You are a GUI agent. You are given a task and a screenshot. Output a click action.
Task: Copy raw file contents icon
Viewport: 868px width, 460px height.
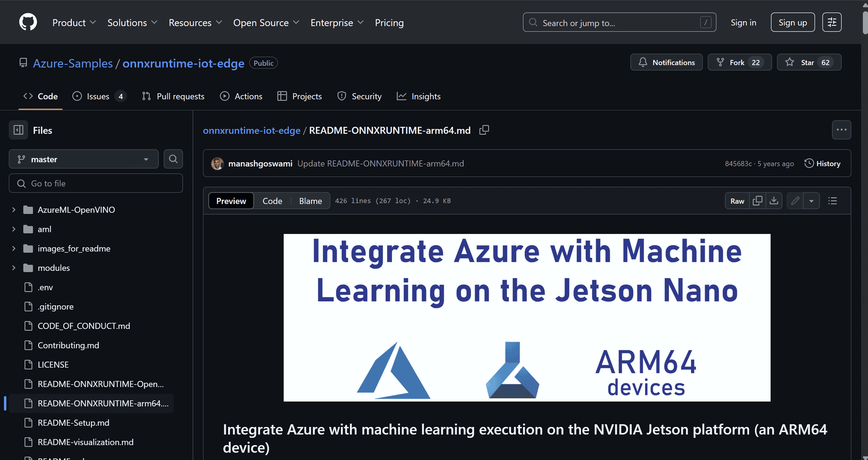click(757, 201)
